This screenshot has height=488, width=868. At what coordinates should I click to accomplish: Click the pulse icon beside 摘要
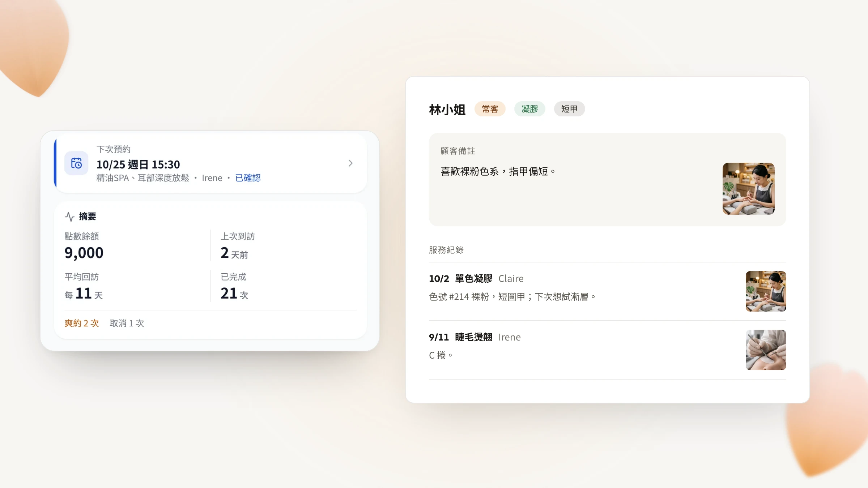tap(69, 217)
